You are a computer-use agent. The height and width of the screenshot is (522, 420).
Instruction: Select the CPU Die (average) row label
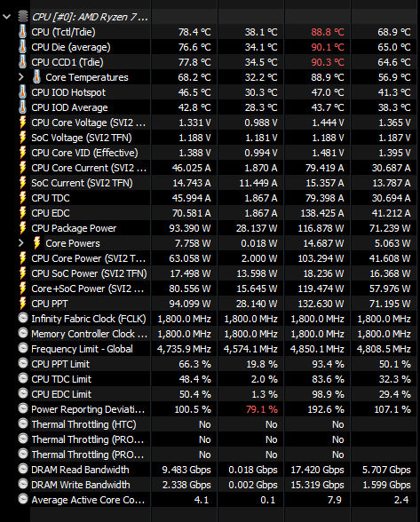pyautogui.click(x=71, y=47)
